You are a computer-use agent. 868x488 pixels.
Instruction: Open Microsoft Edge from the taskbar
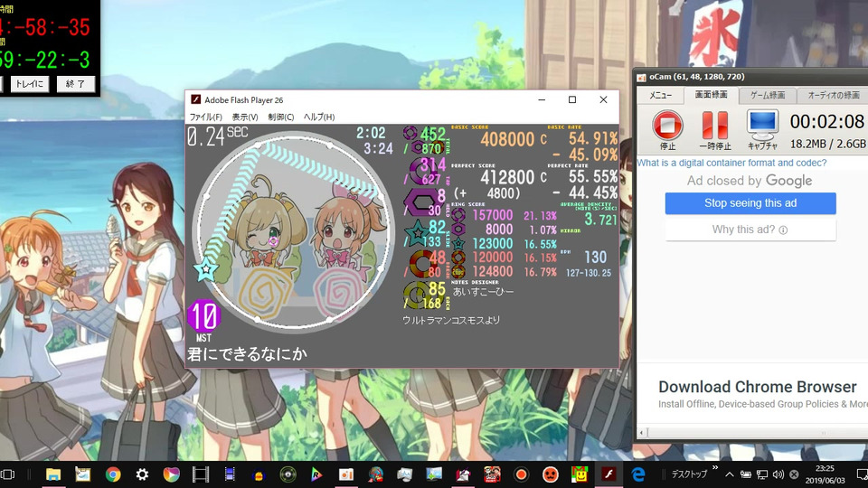[638, 474]
